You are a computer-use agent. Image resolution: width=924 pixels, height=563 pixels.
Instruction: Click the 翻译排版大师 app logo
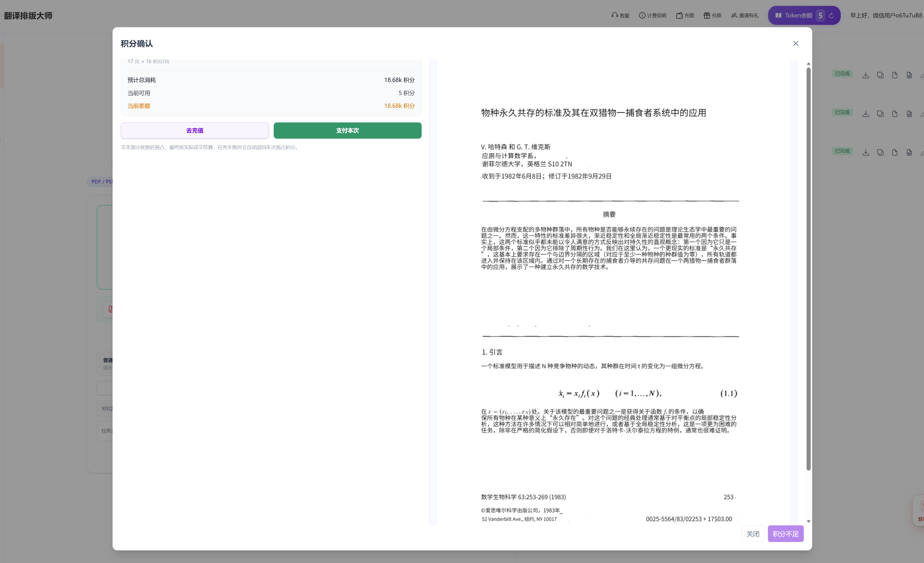pos(28,15)
